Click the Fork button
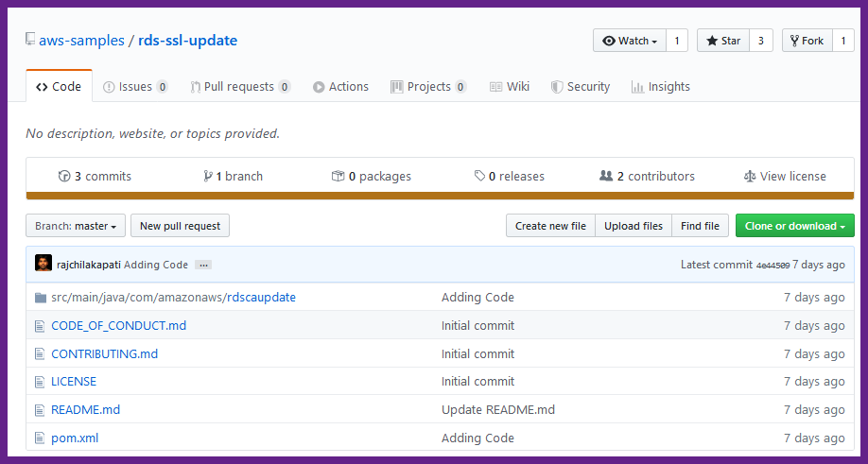The image size is (868, 464). (x=807, y=41)
